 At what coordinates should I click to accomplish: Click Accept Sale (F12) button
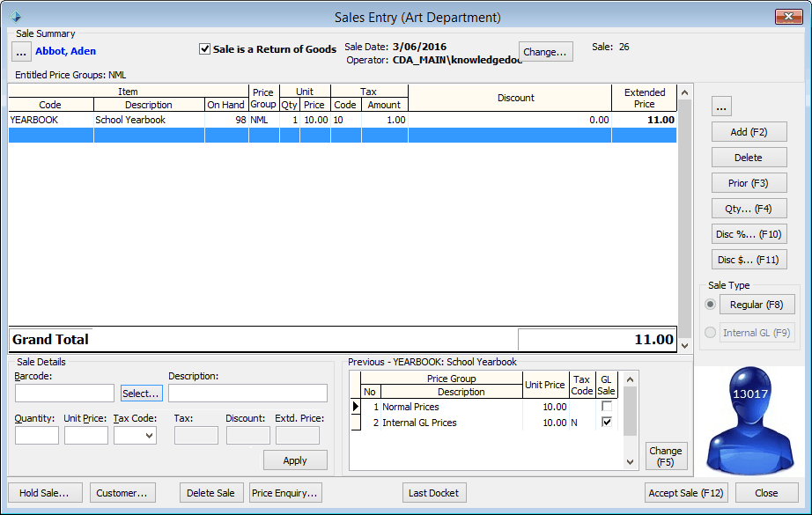686,493
